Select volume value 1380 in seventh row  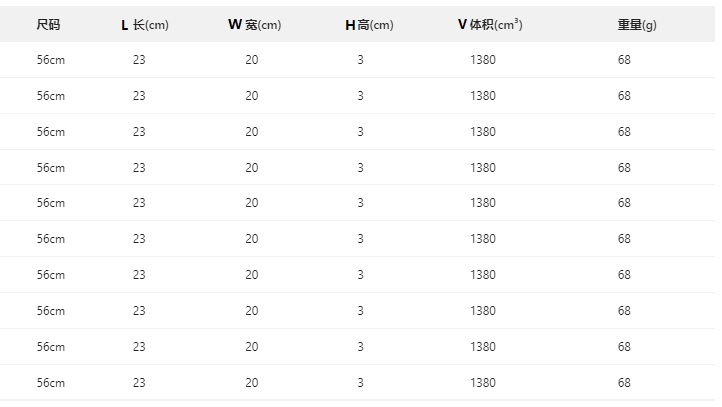[x=482, y=275]
